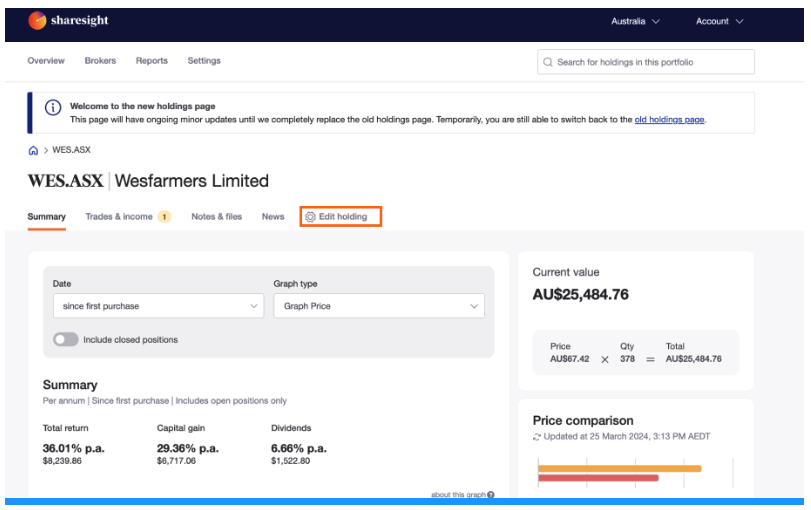
Task: Click the search magnifier icon
Action: [x=548, y=62]
